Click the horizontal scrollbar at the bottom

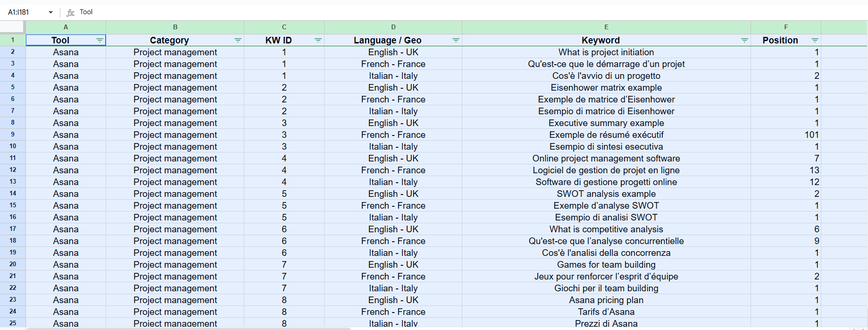tap(189, 328)
